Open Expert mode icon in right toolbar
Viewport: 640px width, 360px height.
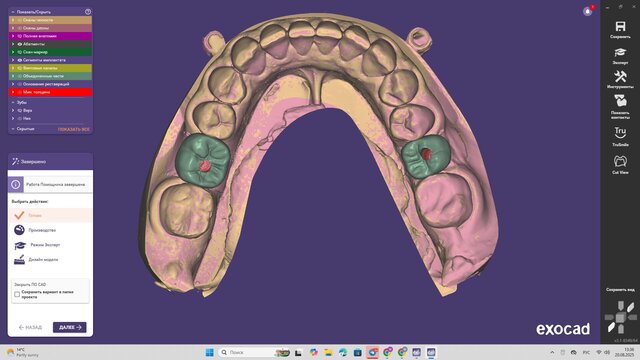pyautogui.click(x=620, y=53)
